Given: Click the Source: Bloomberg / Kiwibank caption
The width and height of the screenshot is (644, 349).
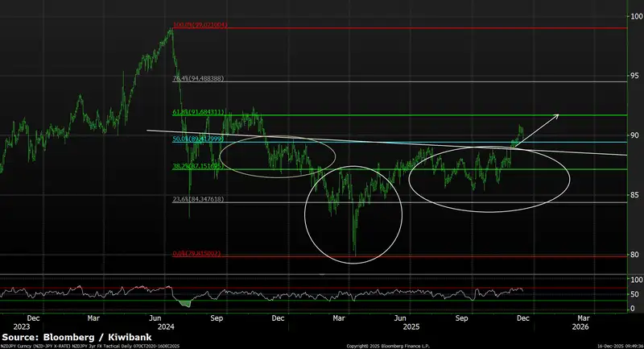Looking at the screenshot, I should click(x=76, y=338).
